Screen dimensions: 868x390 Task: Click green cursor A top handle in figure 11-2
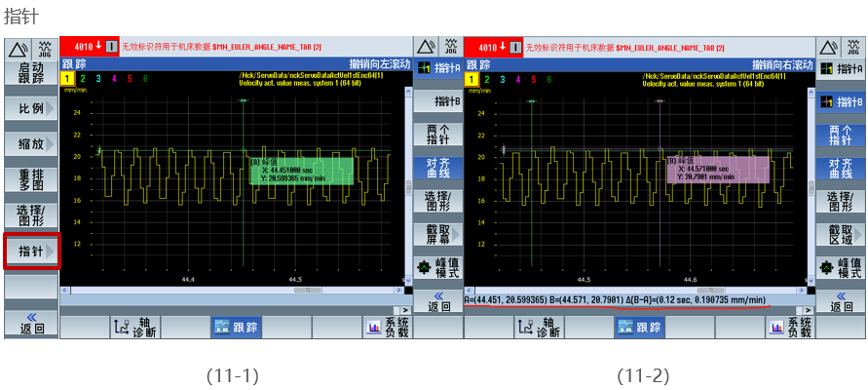[x=532, y=100]
